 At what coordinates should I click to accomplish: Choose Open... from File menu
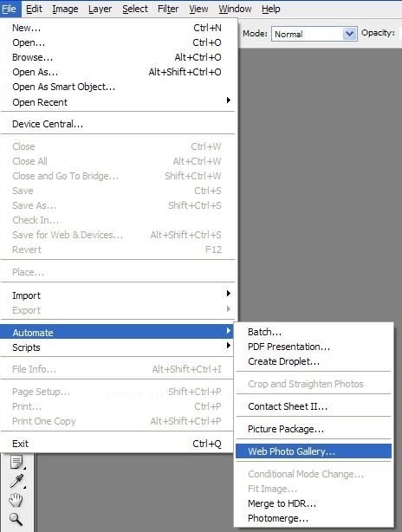[x=117, y=42]
